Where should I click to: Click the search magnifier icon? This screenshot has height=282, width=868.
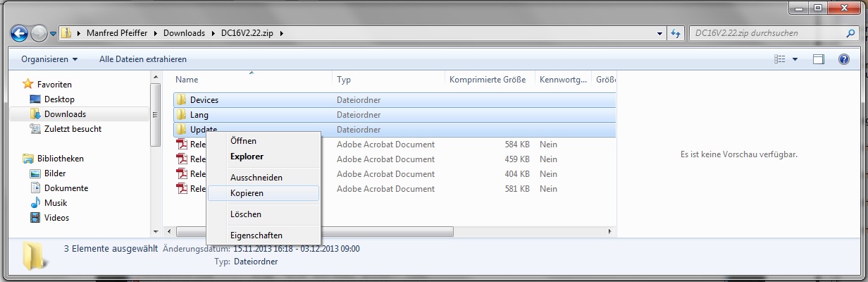850,32
